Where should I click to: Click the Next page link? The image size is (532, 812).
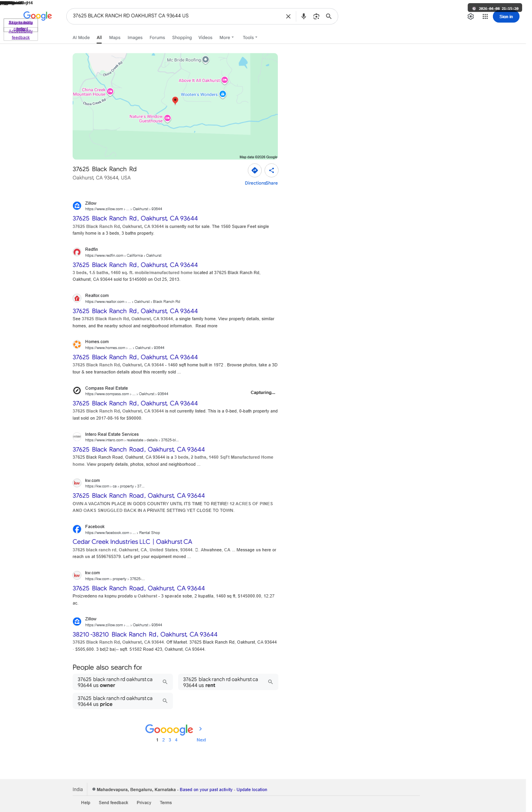201,740
